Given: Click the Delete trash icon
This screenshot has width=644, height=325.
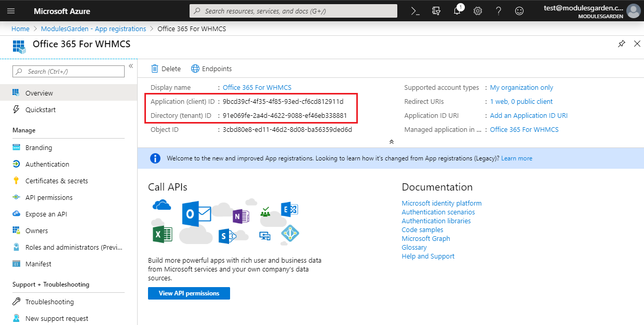Looking at the screenshot, I should click(x=155, y=69).
